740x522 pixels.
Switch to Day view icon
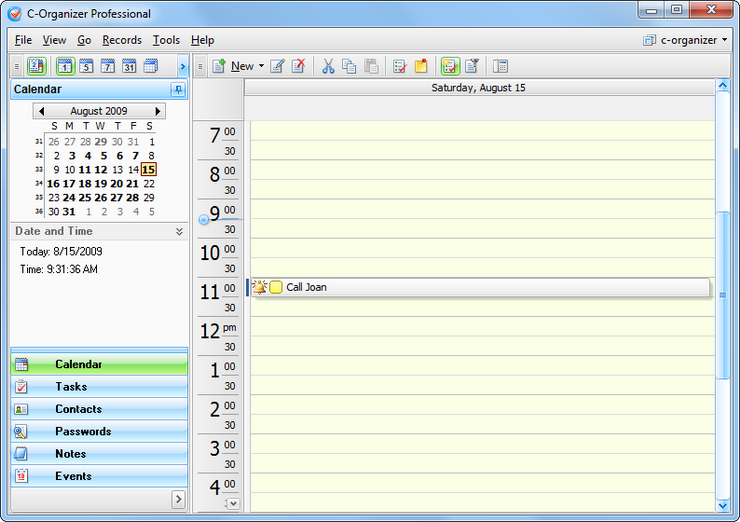click(65, 67)
